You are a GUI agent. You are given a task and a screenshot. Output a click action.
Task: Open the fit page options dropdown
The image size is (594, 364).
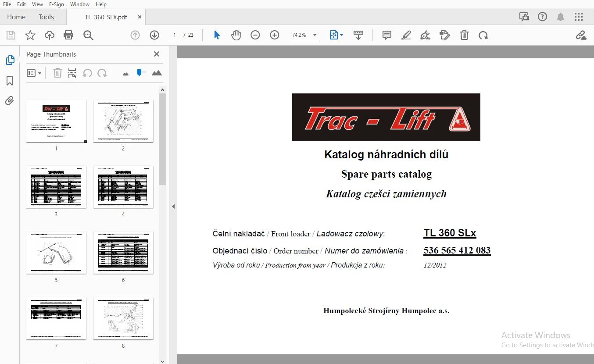click(x=336, y=35)
